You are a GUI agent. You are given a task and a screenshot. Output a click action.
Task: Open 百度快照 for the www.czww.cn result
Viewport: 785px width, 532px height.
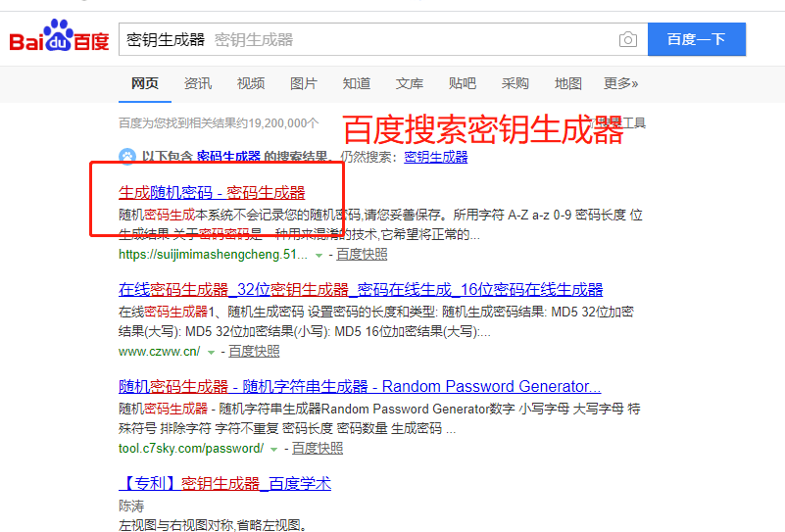point(254,351)
